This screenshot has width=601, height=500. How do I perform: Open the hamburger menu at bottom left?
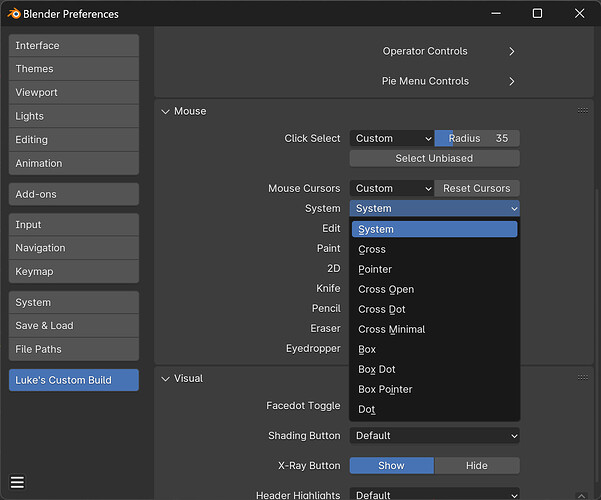[x=17, y=482]
